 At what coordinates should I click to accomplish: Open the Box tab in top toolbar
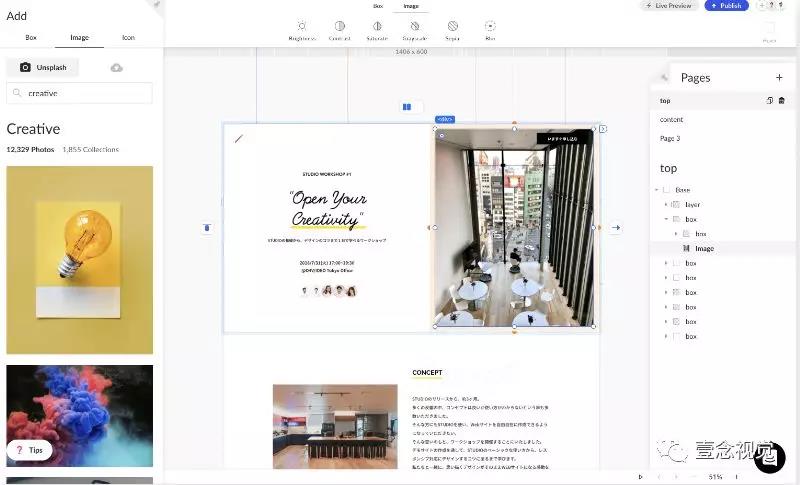point(378,6)
